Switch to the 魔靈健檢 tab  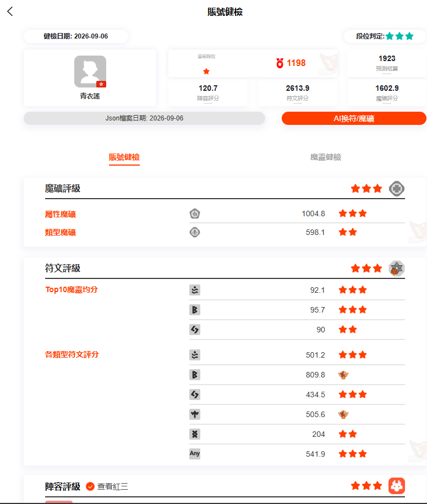pyautogui.click(x=325, y=157)
